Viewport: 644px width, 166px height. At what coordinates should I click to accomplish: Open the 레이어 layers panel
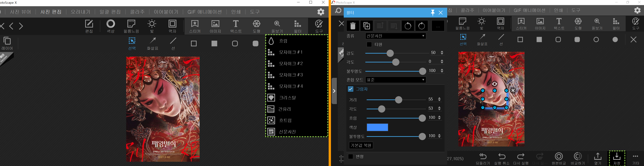click(x=7, y=43)
